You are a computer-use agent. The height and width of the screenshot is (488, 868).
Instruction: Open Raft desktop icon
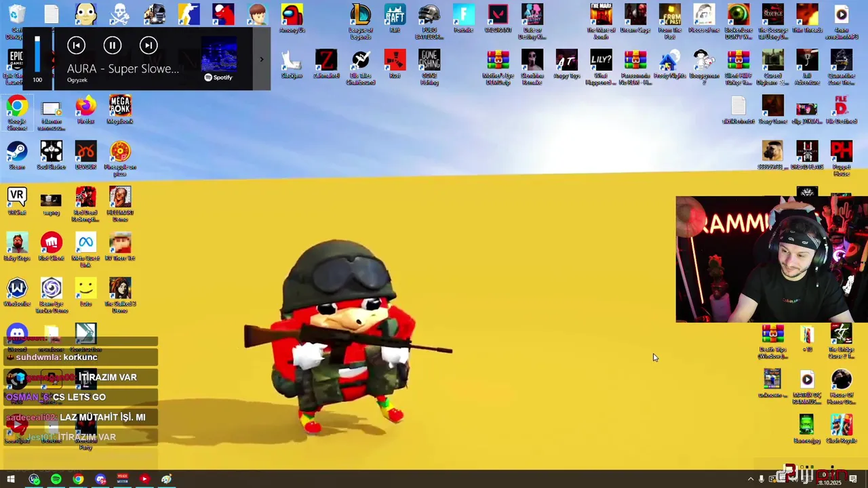pos(395,19)
